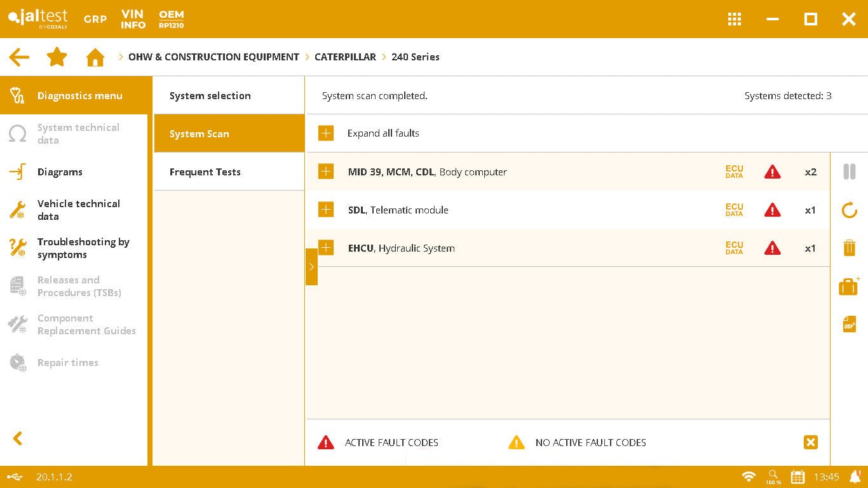Click the refresh scan icon
The height and width of the screenshot is (488, 868).
[x=850, y=210]
